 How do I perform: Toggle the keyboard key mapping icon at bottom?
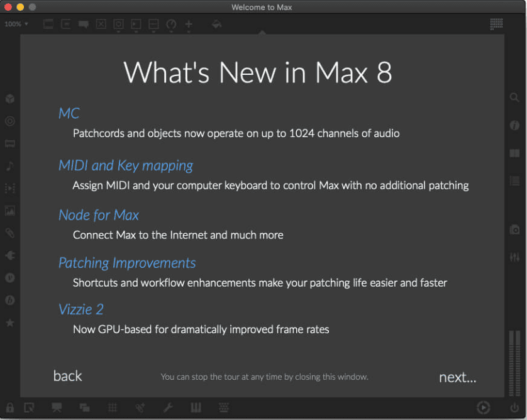tap(223, 407)
